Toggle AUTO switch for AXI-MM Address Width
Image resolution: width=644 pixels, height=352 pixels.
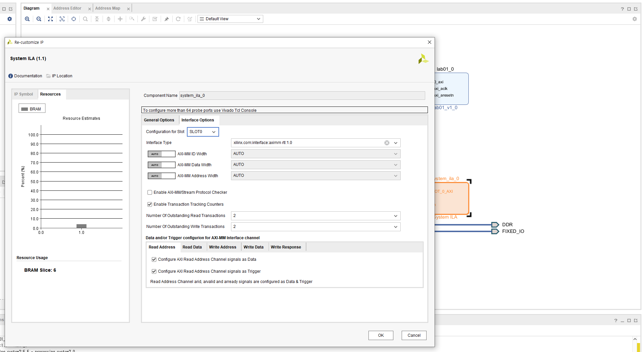tap(161, 176)
